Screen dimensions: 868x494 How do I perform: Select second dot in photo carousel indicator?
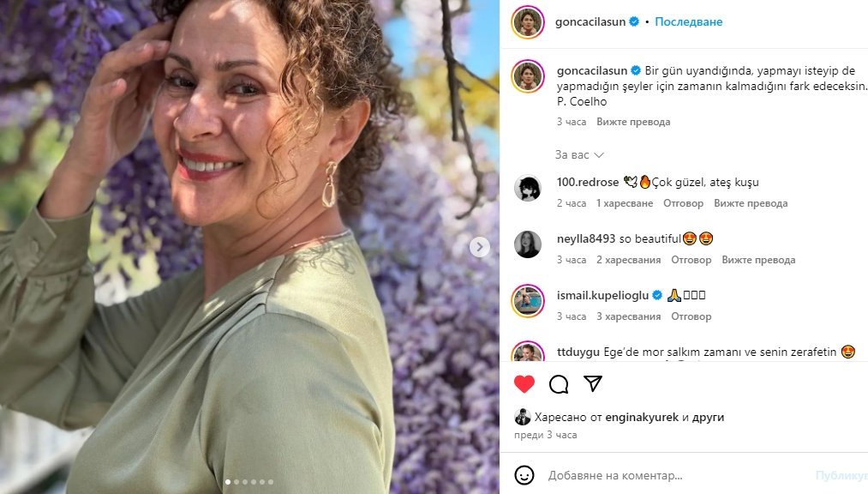click(x=236, y=482)
